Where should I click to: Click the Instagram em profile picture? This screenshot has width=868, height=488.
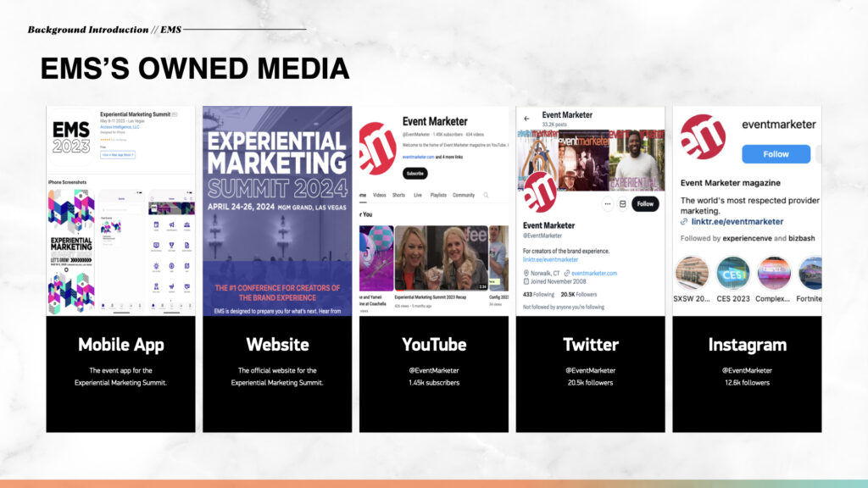[703, 136]
